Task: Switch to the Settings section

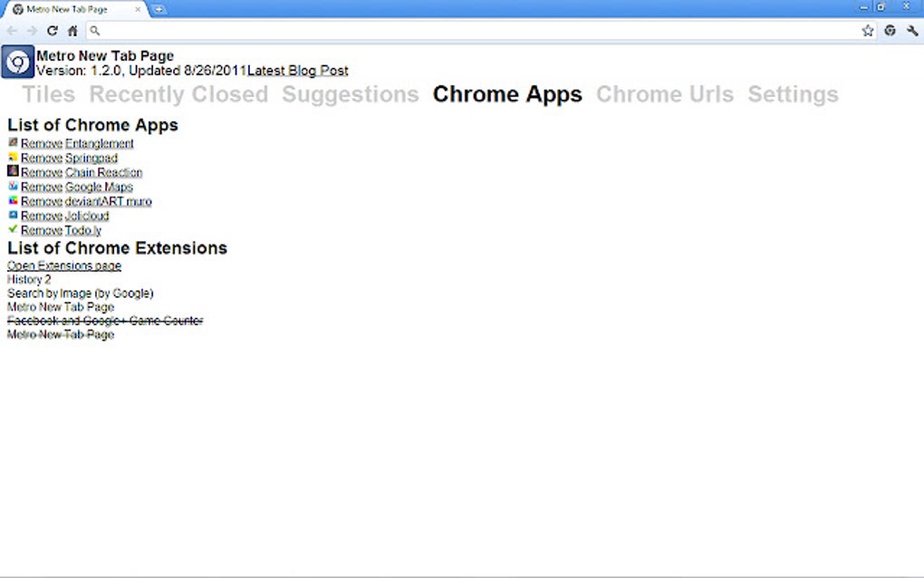Action: (793, 94)
